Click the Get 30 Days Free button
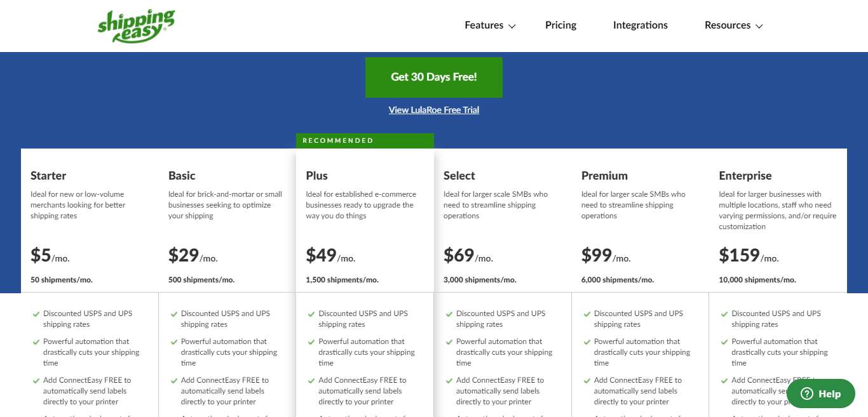 [x=434, y=77]
